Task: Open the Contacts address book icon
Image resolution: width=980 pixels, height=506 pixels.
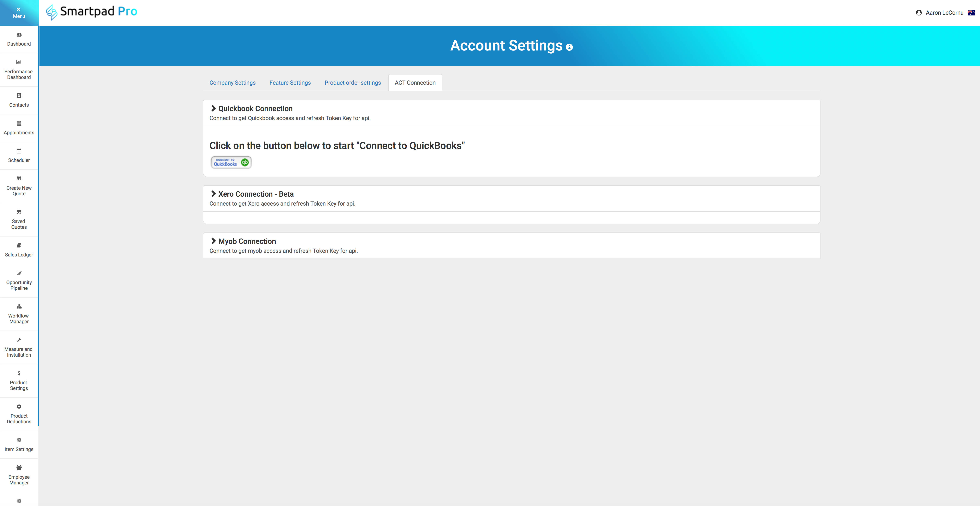Action: [x=19, y=96]
